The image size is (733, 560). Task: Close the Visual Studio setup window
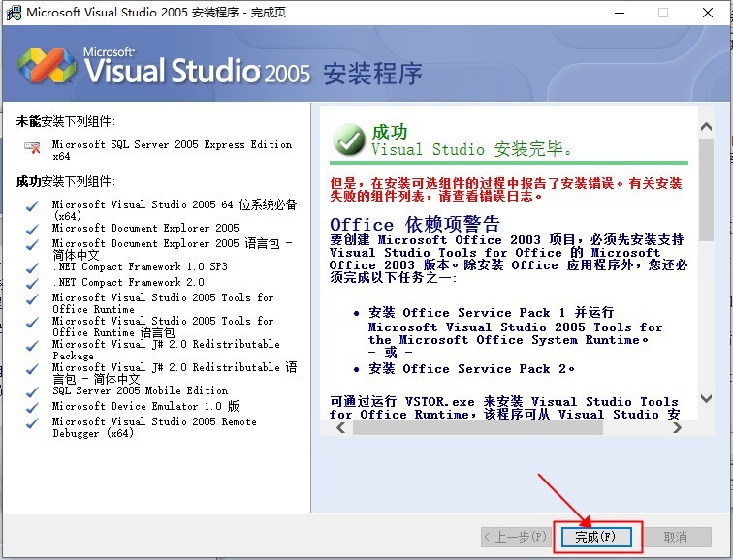click(x=710, y=13)
